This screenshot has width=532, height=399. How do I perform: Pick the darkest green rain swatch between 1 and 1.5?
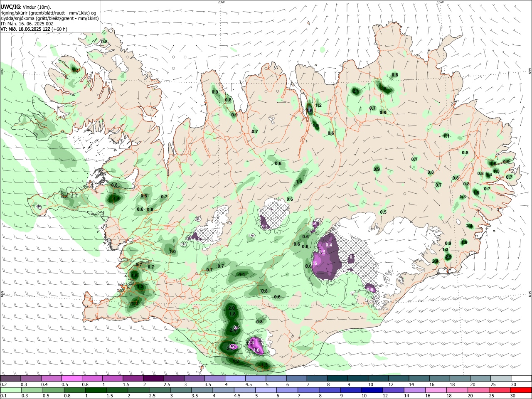(96, 390)
